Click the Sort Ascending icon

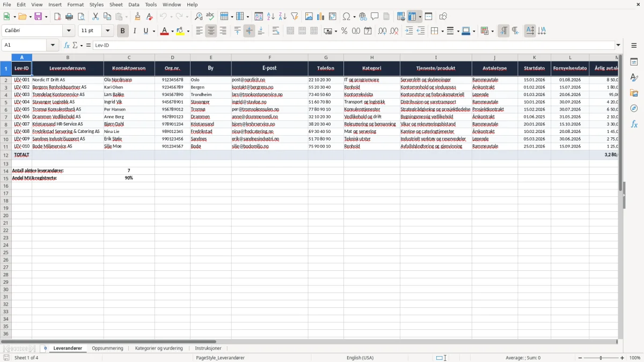(x=270, y=17)
